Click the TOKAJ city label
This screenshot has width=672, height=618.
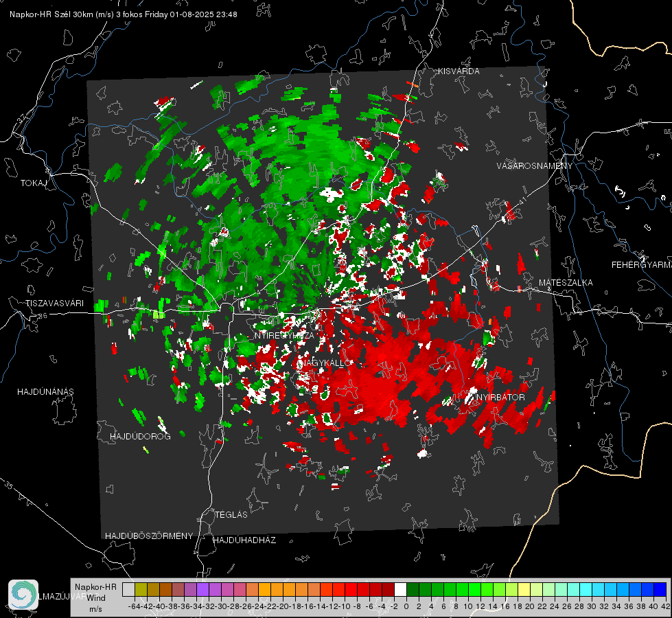click(34, 183)
